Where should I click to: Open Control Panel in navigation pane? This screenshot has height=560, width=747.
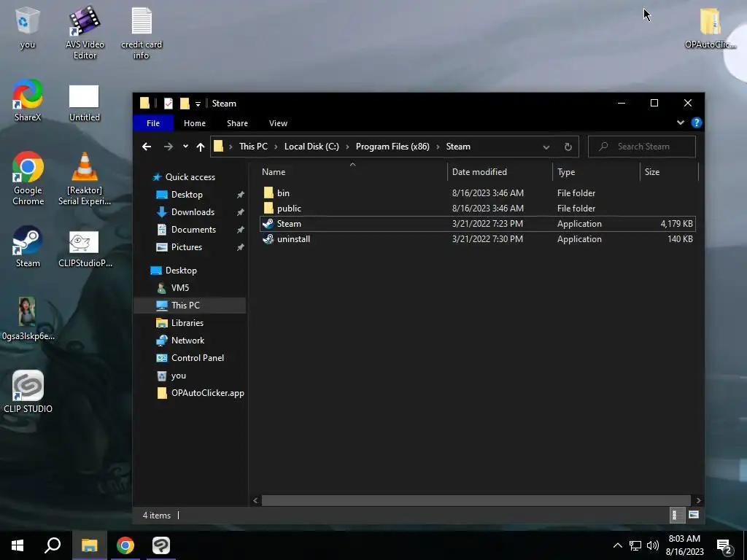tap(197, 358)
